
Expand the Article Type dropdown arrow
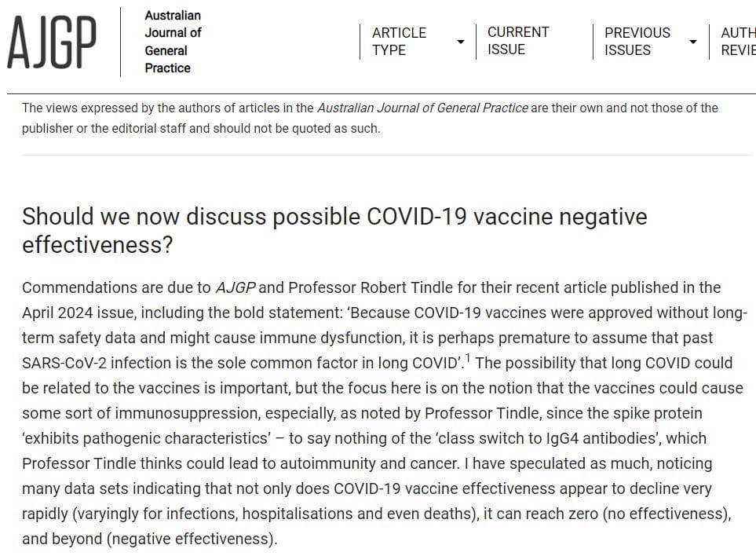tap(461, 42)
